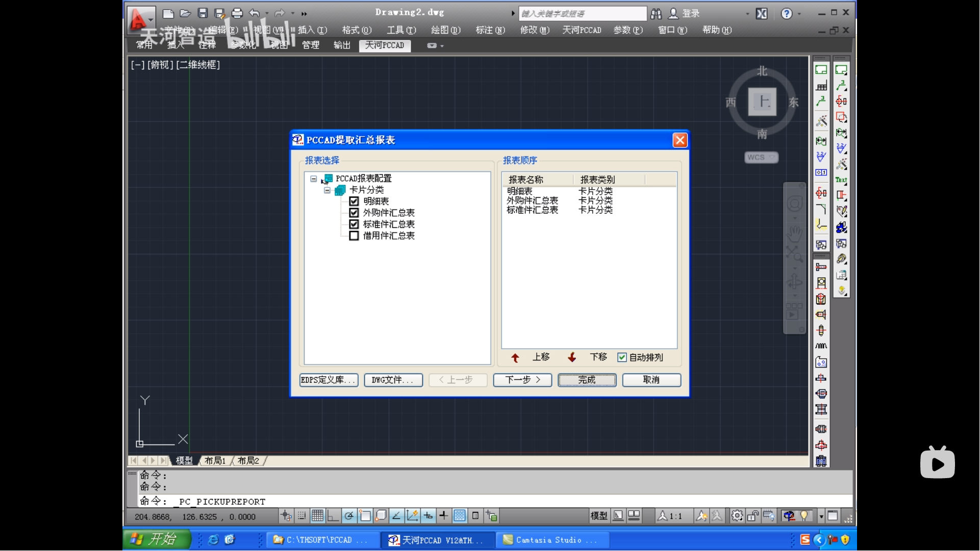This screenshot has width=980, height=551.
Task: Toggle Dynamic Input status bar icon
Action: [428, 516]
